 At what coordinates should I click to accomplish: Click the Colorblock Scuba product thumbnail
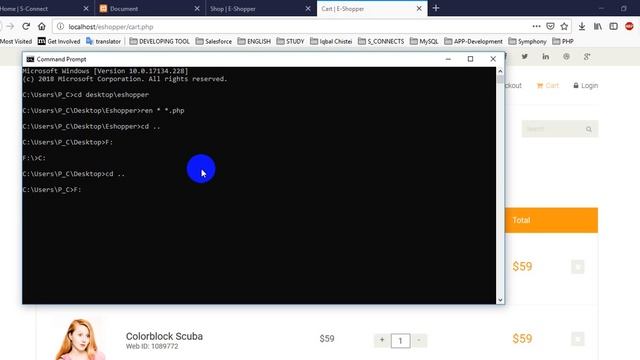(x=80, y=339)
